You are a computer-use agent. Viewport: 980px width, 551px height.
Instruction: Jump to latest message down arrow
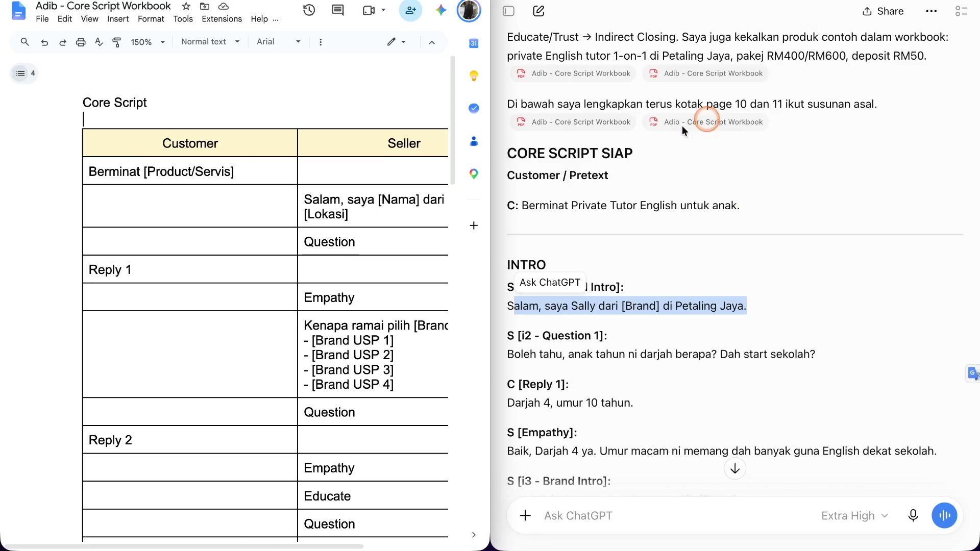coord(735,469)
